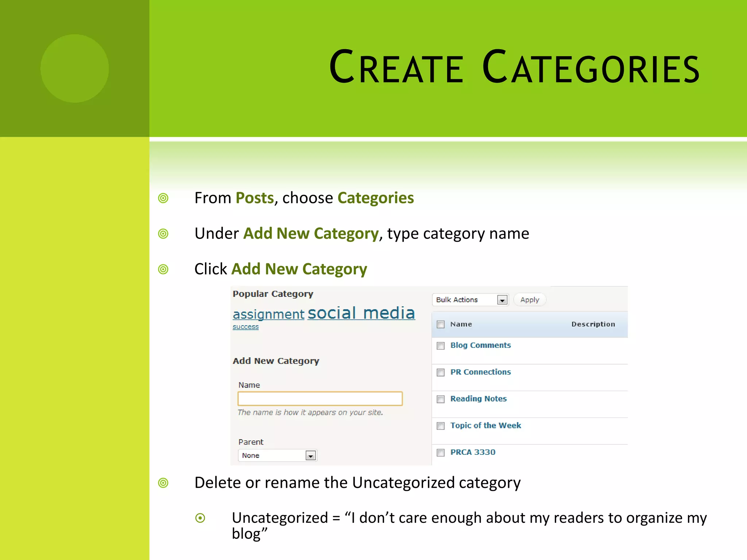Open the Topic of the Week link

click(485, 425)
